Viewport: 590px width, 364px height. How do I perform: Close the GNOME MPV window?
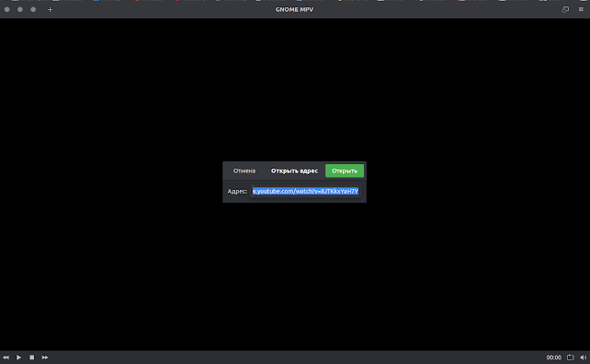tap(6, 9)
